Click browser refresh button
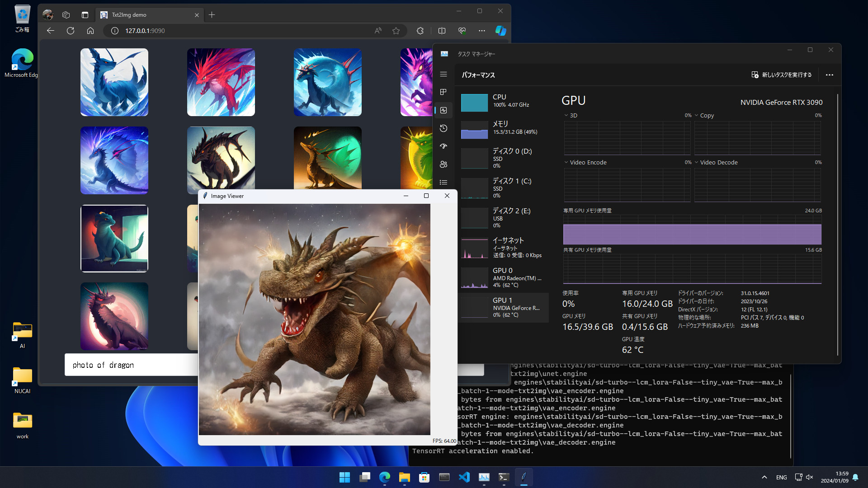Image resolution: width=868 pixels, height=488 pixels. click(71, 31)
